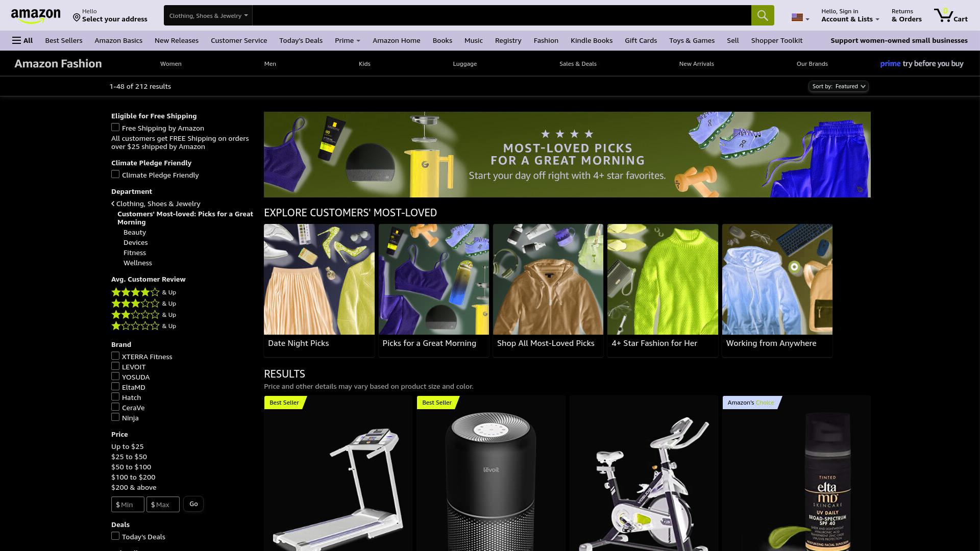Click Most-Loved Picks morning banner
The height and width of the screenshot is (551, 980).
tap(567, 155)
